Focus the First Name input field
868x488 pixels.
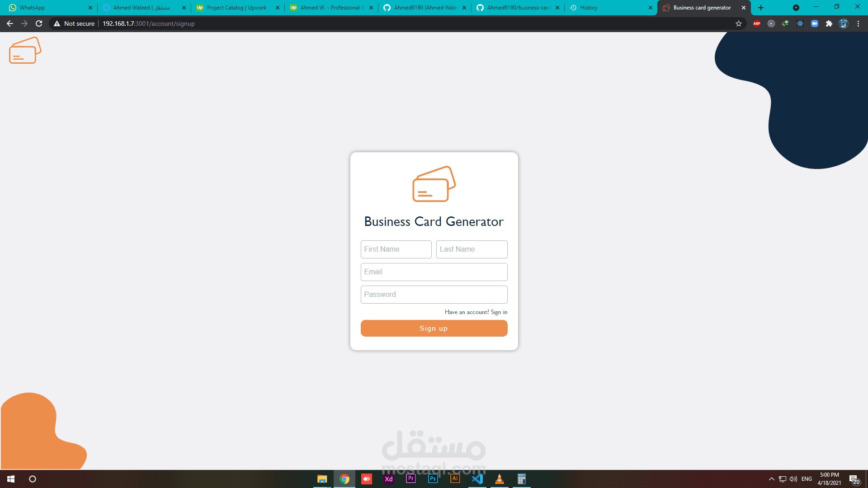(396, 249)
